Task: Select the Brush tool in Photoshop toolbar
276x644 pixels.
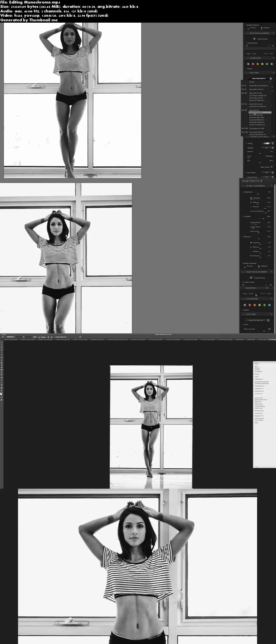Action: click(2, 360)
